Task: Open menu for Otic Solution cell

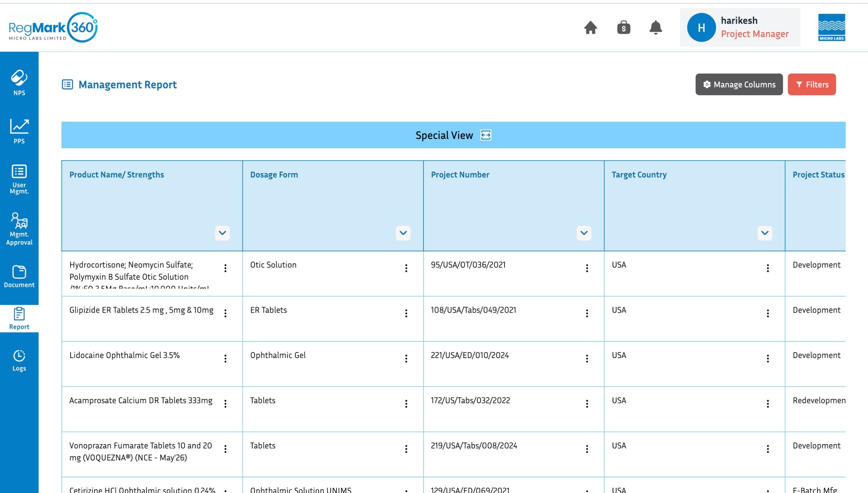Action: point(406,268)
